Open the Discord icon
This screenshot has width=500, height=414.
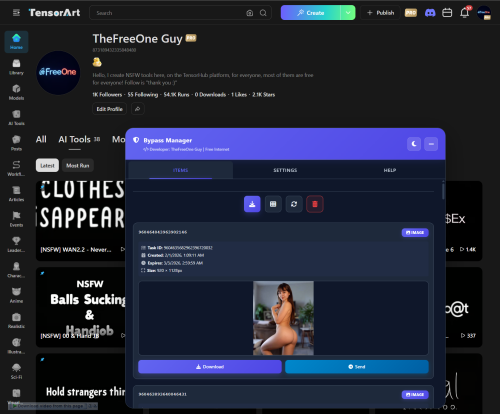(430, 13)
